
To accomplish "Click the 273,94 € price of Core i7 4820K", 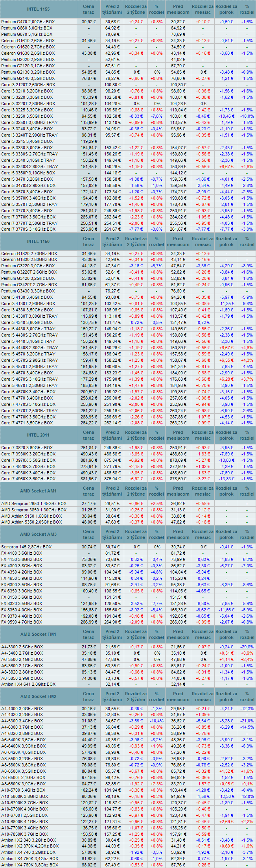I will (88, 467).
